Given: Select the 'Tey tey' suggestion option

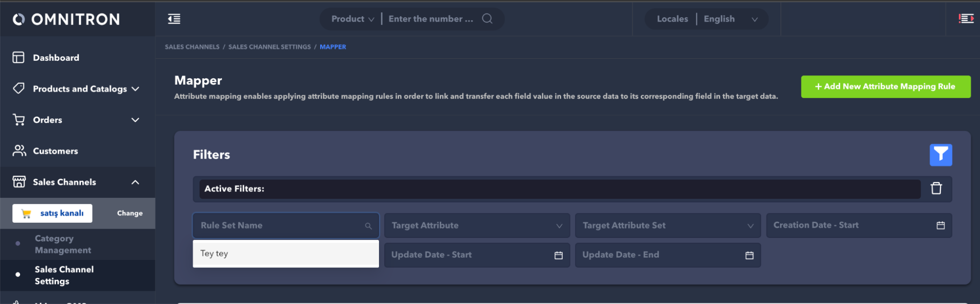Looking at the screenshot, I should pos(285,254).
